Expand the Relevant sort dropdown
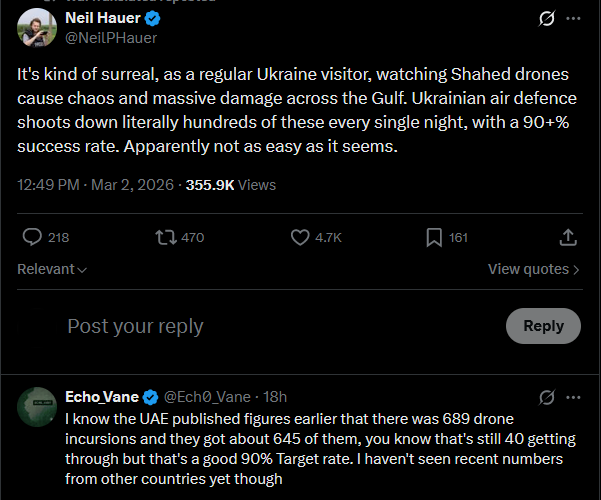This screenshot has width=601, height=500. coord(52,269)
